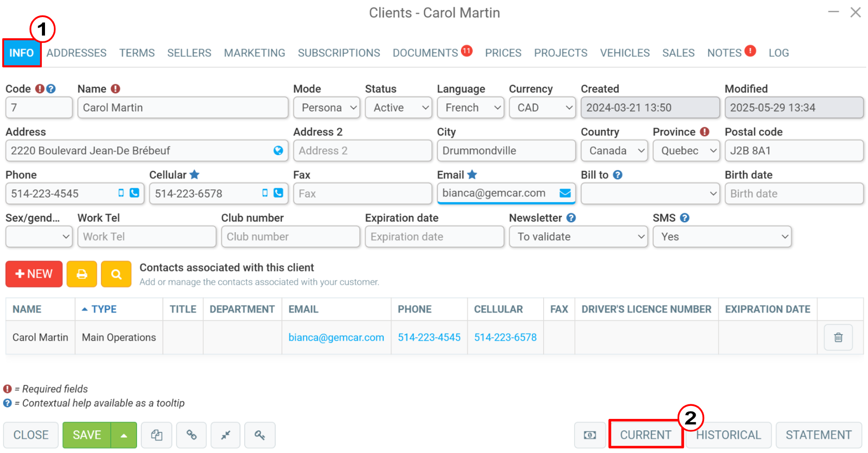The image size is (868, 453).
Task: Click the chain link icon button
Action: coord(191,435)
